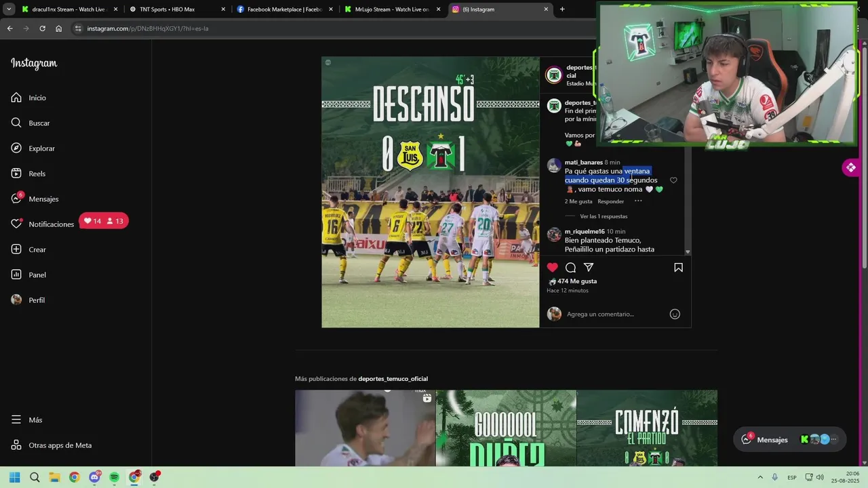Click Crear to make a new post
Screen dimensions: 868x488
click(x=28, y=249)
